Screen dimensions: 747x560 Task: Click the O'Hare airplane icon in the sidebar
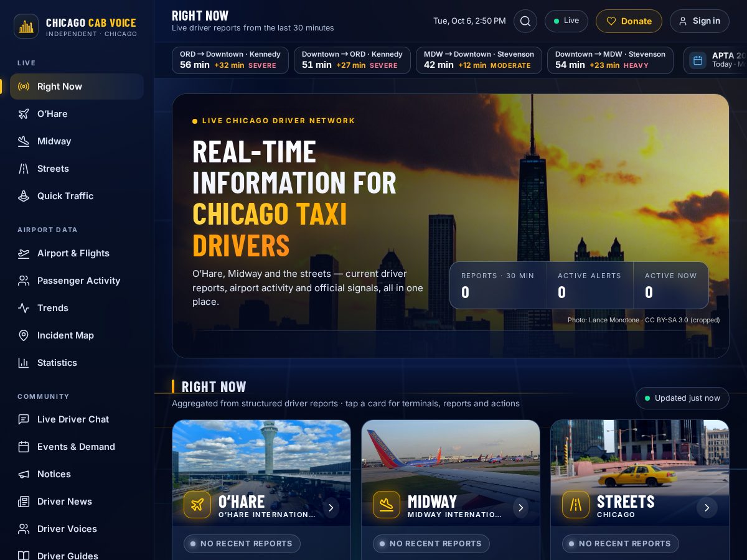pyautogui.click(x=24, y=114)
